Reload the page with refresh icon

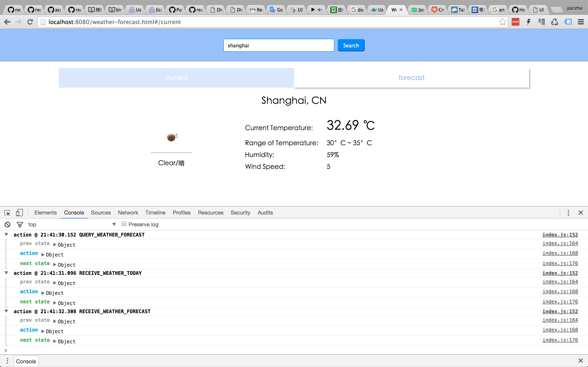click(30, 22)
